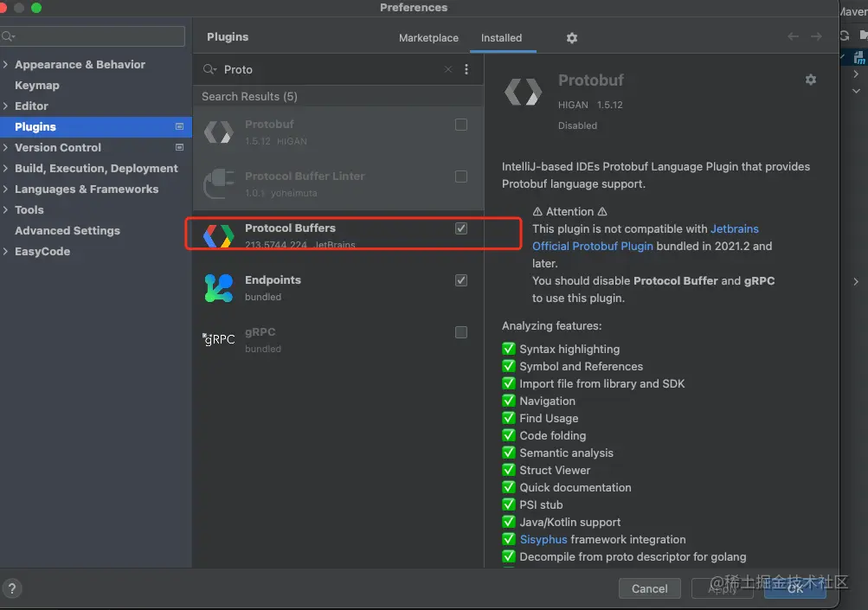Clear the plugin search text

pos(447,69)
